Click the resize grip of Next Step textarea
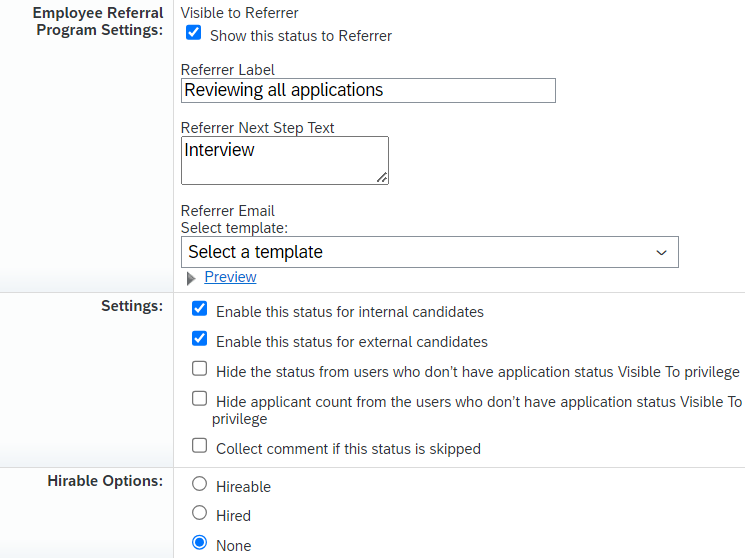Image resolution: width=745 pixels, height=558 pixels. click(x=382, y=178)
